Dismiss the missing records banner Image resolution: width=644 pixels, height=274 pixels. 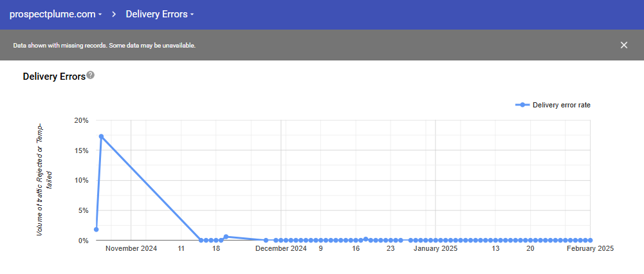pyautogui.click(x=623, y=45)
